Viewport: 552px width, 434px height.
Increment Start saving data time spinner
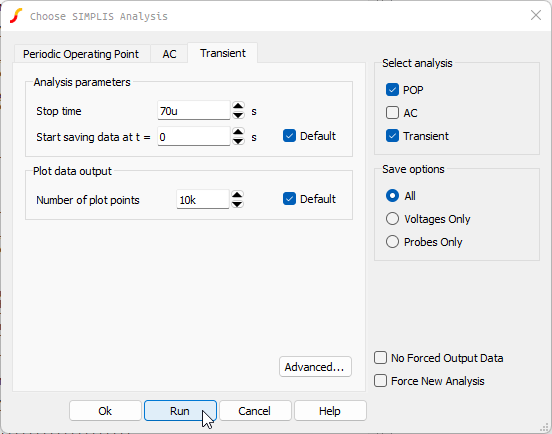click(x=238, y=132)
